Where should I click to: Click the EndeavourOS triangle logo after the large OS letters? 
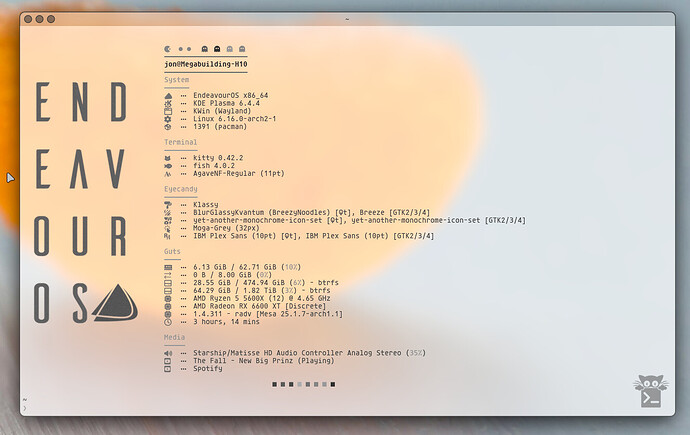[115, 302]
